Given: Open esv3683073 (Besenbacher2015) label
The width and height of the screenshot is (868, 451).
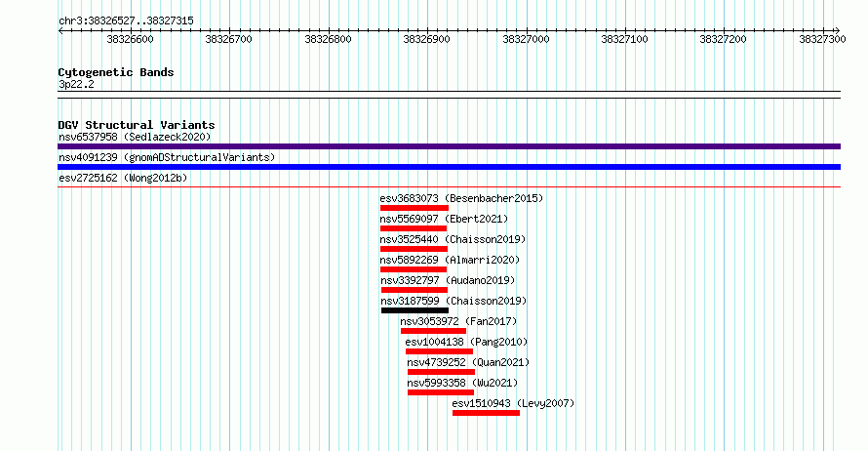Looking at the screenshot, I should pos(461,198).
